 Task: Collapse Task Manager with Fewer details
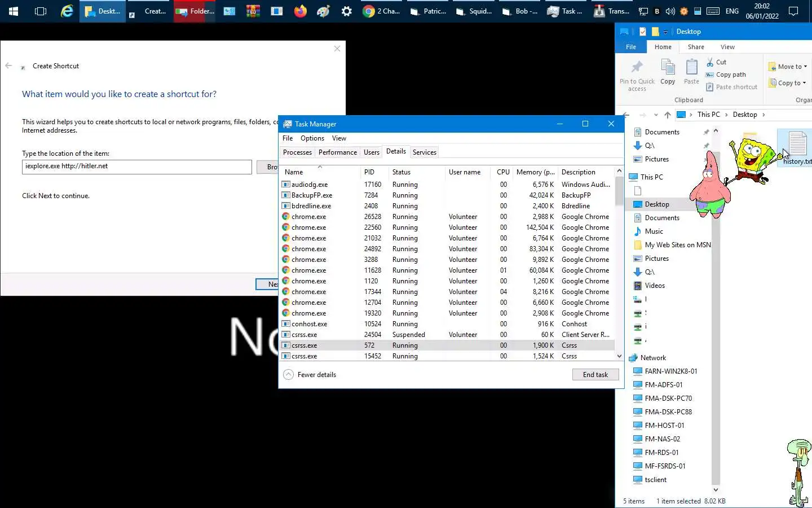(x=310, y=375)
